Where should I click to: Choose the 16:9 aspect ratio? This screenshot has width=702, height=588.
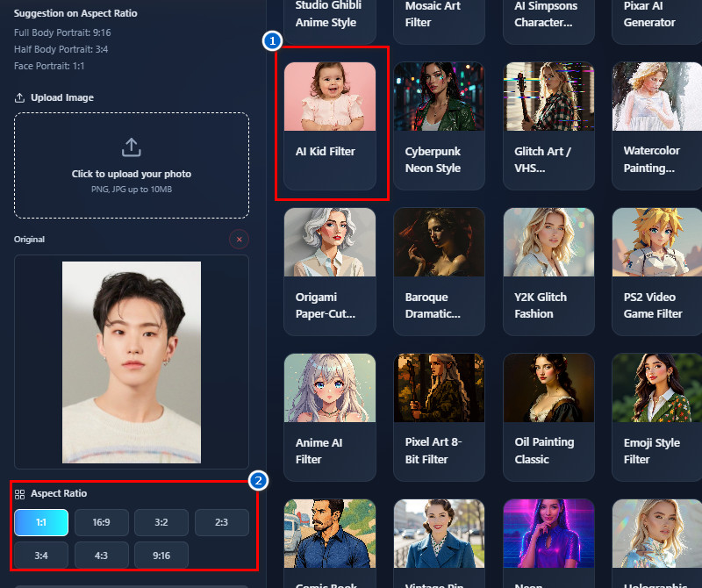click(x=101, y=522)
